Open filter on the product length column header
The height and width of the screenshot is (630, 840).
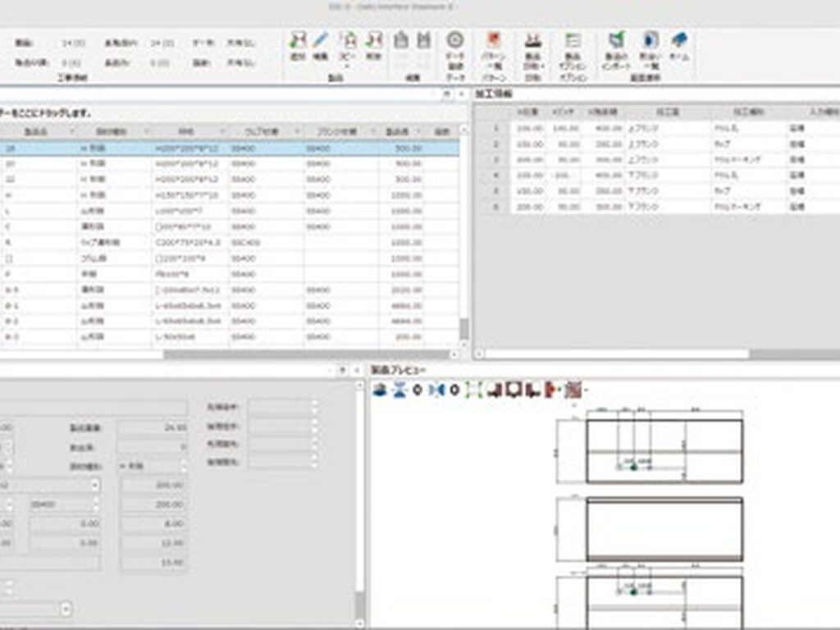click(418, 131)
